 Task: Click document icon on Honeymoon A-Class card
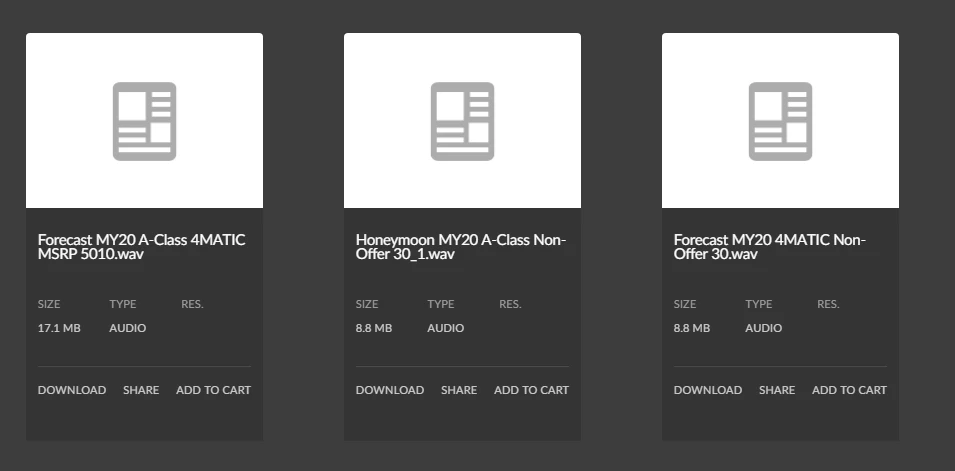point(462,121)
